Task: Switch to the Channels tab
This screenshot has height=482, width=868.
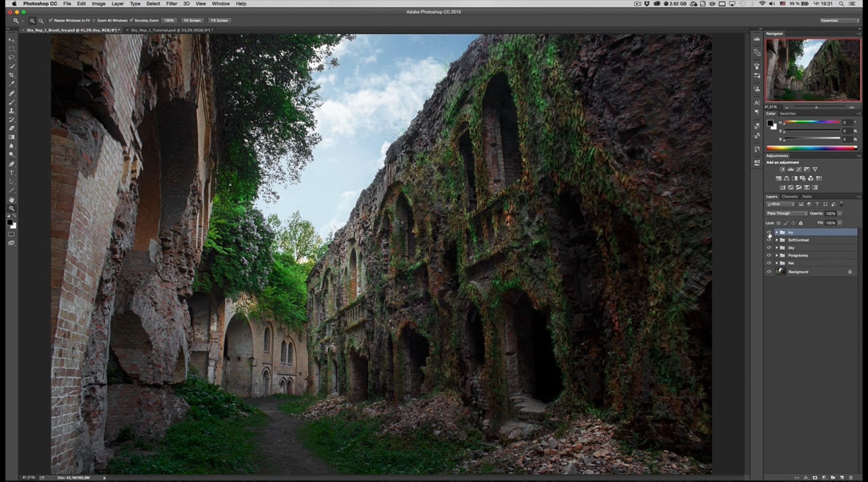Action: point(789,197)
